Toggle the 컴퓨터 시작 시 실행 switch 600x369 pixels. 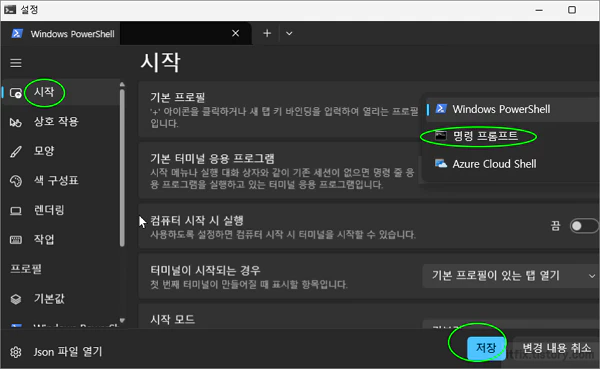click(x=584, y=226)
